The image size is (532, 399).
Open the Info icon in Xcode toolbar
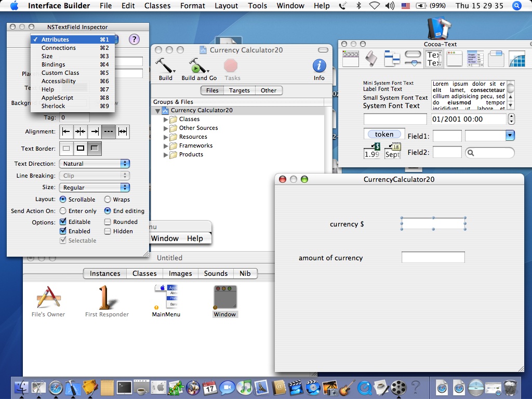coord(319,66)
